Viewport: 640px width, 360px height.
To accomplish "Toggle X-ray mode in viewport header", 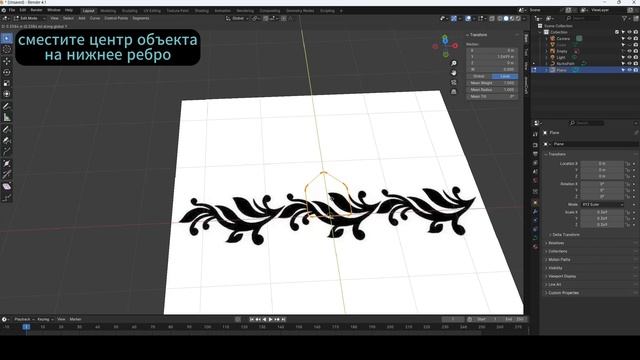I will pos(492,18).
